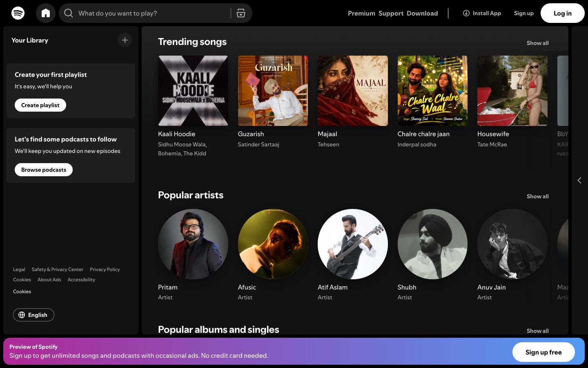Viewport: 588px width, 368px height.
Task: Click the Log in button
Action: (x=563, y=13)
